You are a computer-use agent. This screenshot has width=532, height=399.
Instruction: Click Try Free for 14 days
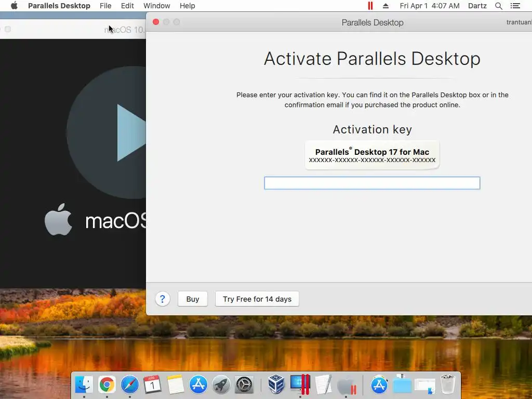click(257, 299)
